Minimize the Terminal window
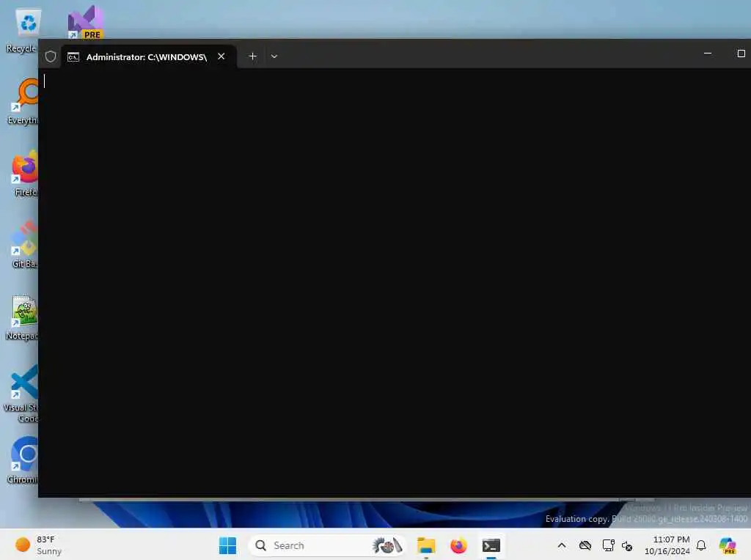This screenshot has height=560, width=751. (708, 53)
